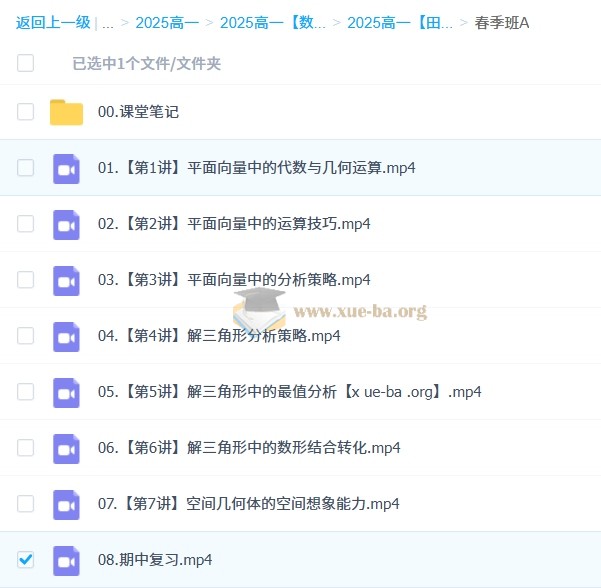Click video icon for 01.第1讲 file

tap(66, 168)
